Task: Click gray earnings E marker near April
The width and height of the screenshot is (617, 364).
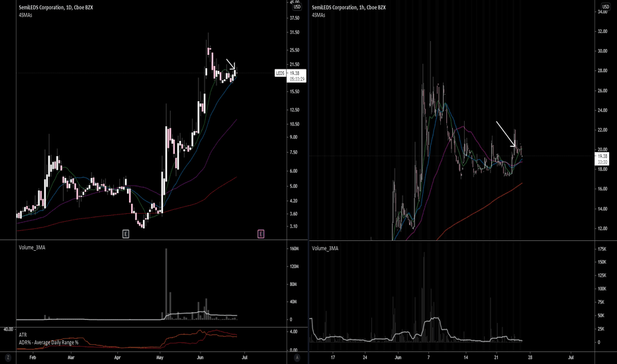Action: 126,234
